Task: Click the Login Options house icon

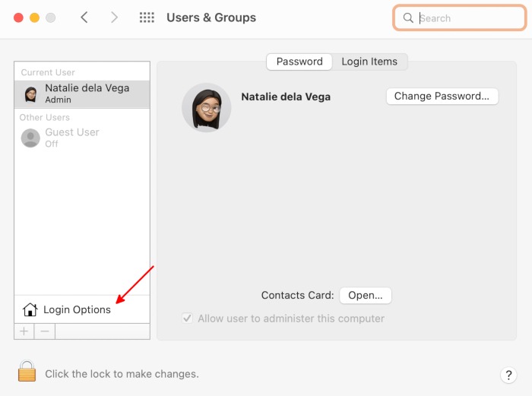Action: point(30,309)
